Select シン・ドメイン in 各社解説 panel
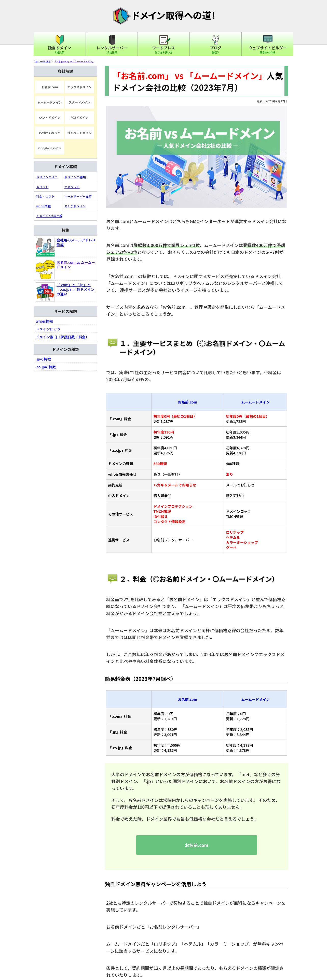Screen dimensions: 327x980 [50, 118]
